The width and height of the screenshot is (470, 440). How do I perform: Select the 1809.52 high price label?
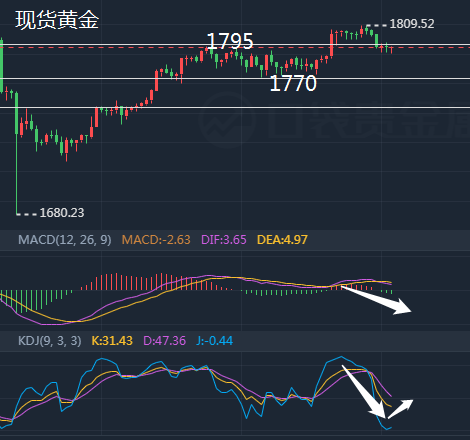click(x=412, y=24)
